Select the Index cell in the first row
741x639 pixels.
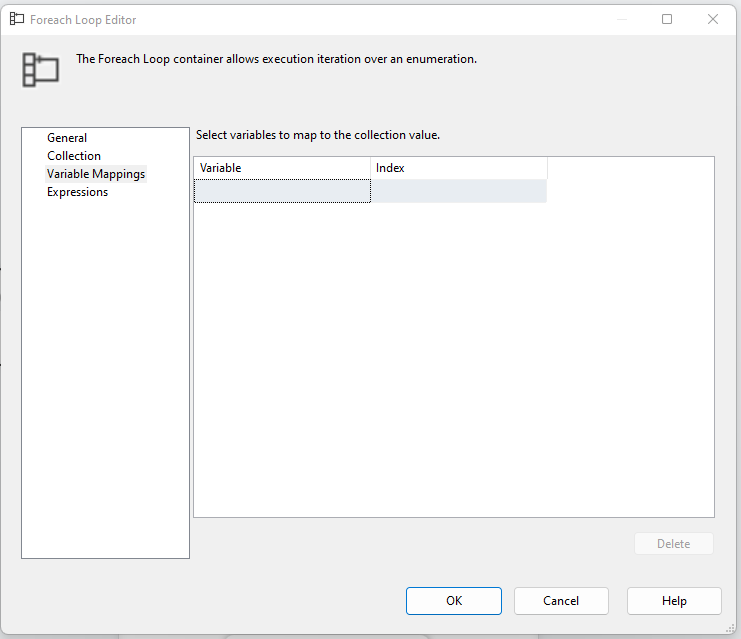coord(459,191)
